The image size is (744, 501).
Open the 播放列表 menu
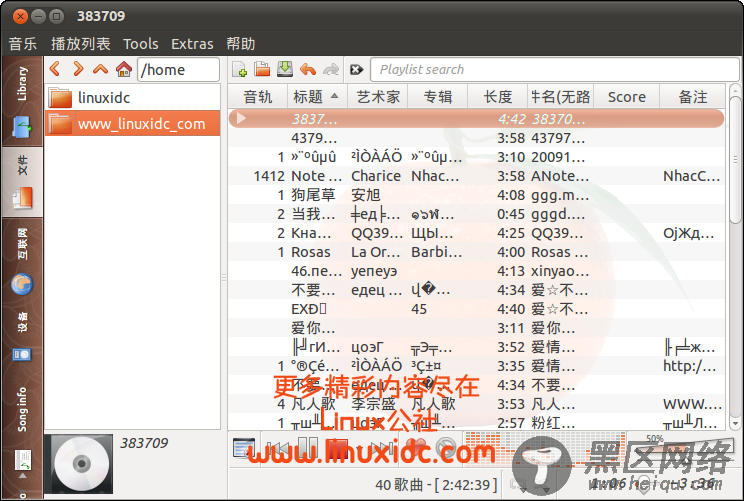click(81, 44)
